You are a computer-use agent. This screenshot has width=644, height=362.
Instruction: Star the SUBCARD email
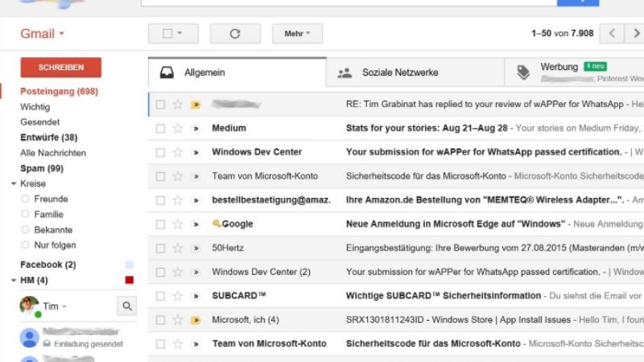[x=177, y=296]
